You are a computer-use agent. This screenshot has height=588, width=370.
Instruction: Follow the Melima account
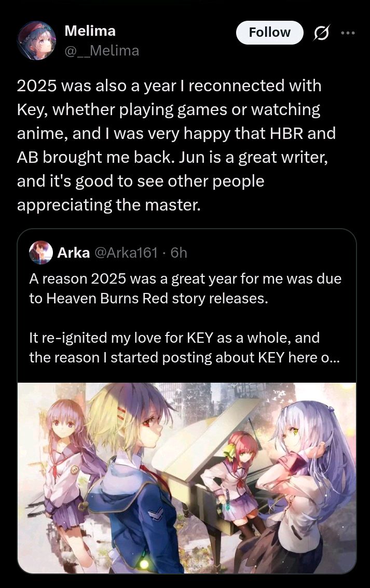269,33
